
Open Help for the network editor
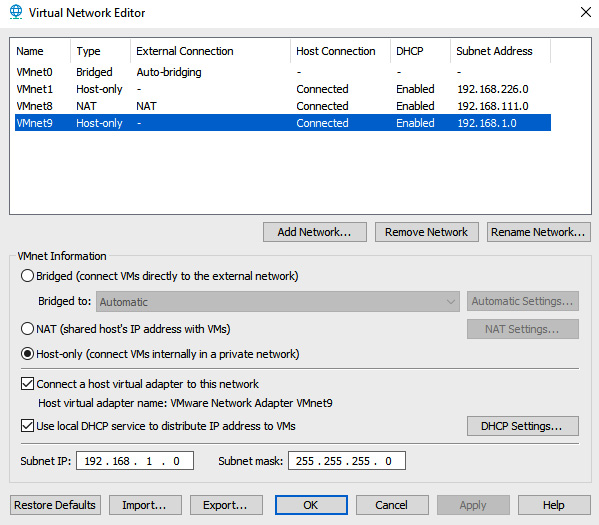[x=554, y=505]
